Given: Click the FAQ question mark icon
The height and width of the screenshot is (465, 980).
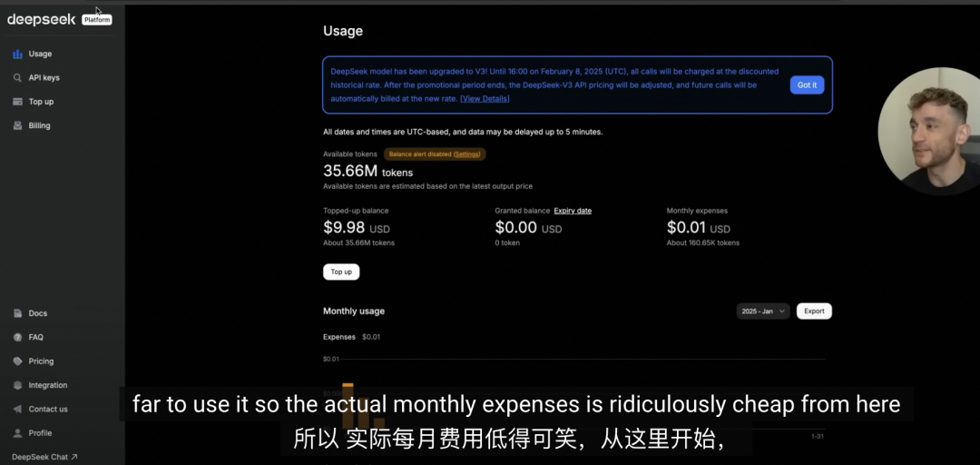Looking at the screenshot, I should pyautogui.click(x=17, y=337).
